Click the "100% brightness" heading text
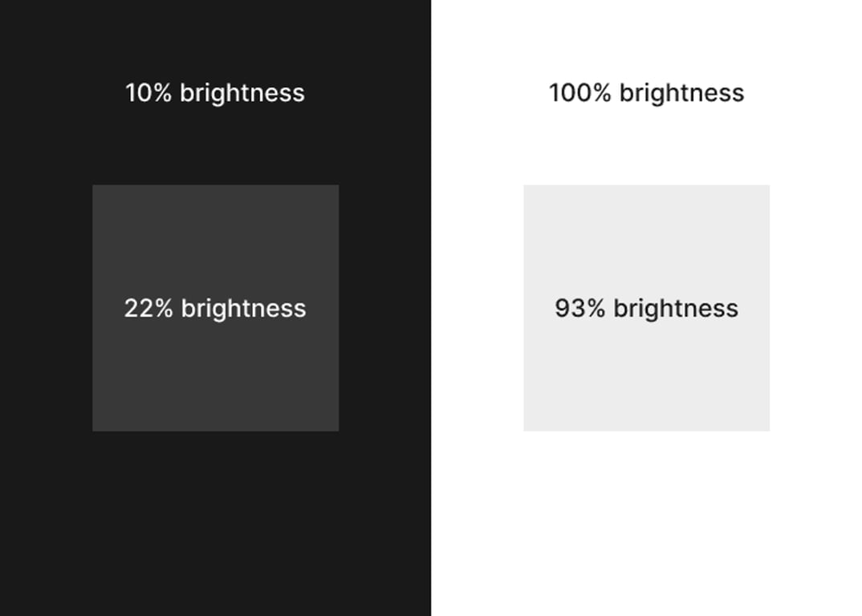This screenshot has width=862, height=616. [x=646, y=93]
